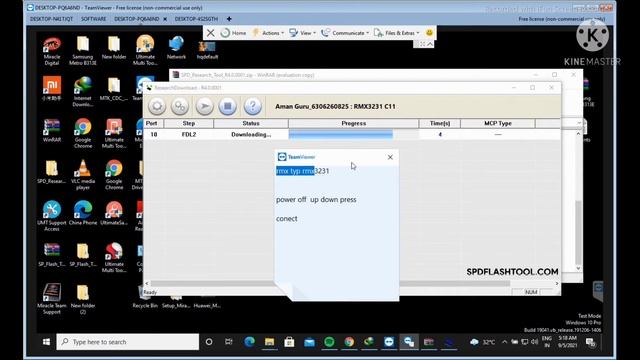Click the Step column header
This screenshot has height=360, width=640.
pos(189,123)
